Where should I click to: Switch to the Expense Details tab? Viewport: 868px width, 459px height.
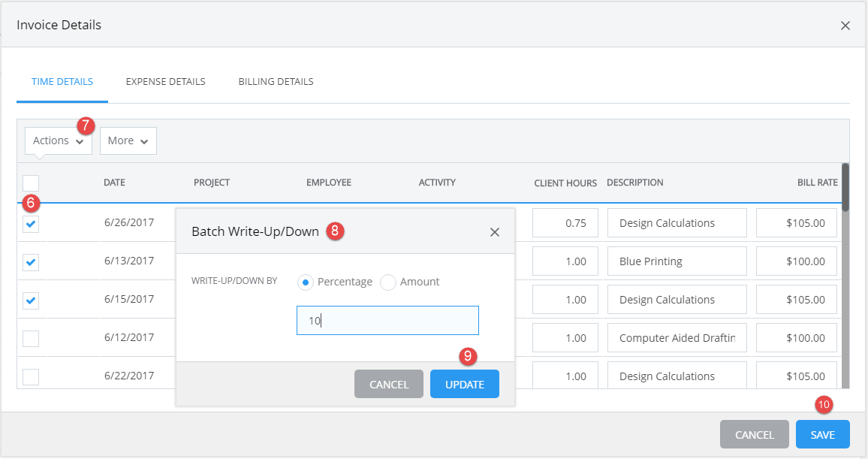[165, 81]
